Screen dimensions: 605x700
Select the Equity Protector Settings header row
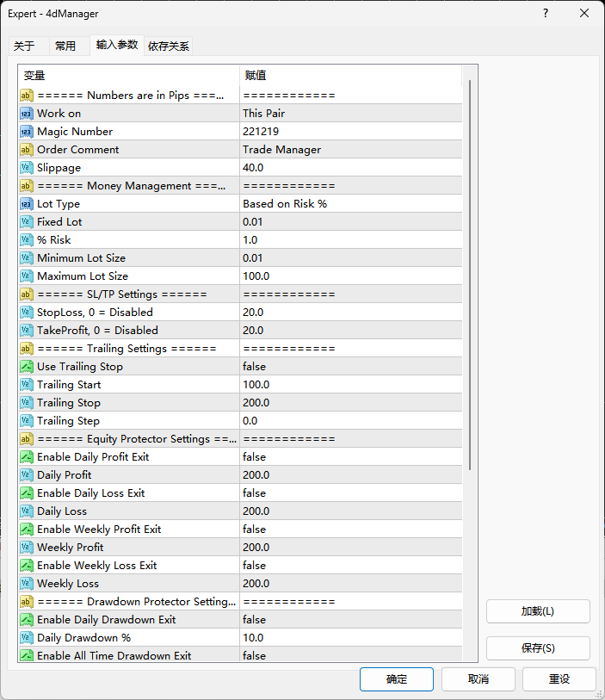coord(240,439)
